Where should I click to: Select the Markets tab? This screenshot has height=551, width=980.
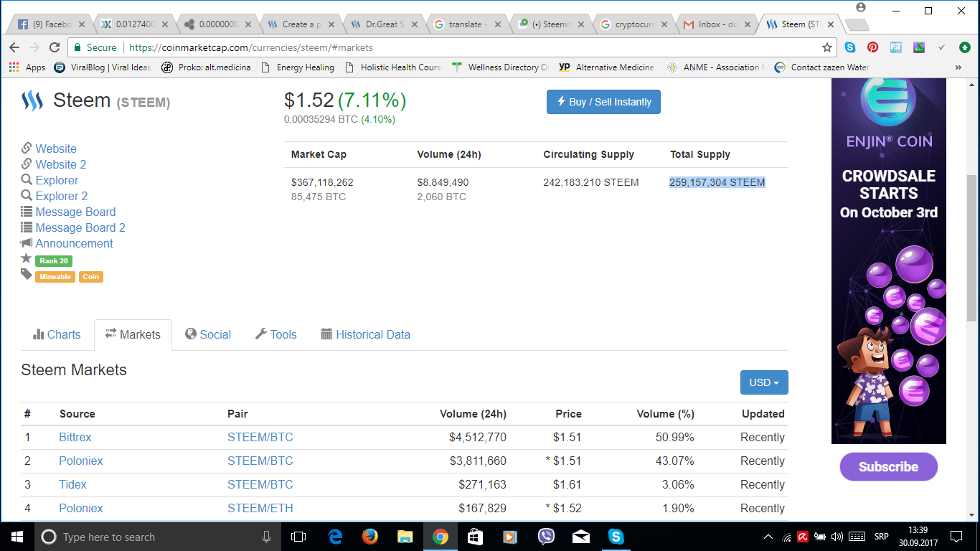(x=133, y=334)
